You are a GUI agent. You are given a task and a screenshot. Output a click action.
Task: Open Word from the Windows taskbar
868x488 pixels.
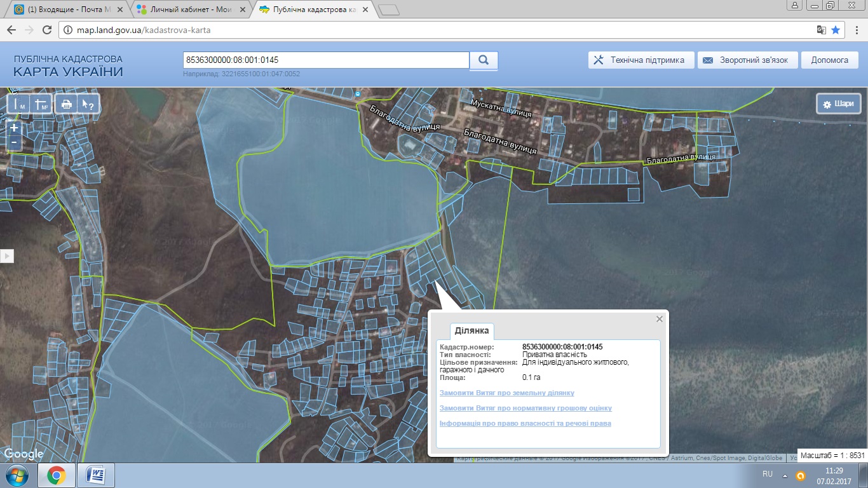[95, 475]
